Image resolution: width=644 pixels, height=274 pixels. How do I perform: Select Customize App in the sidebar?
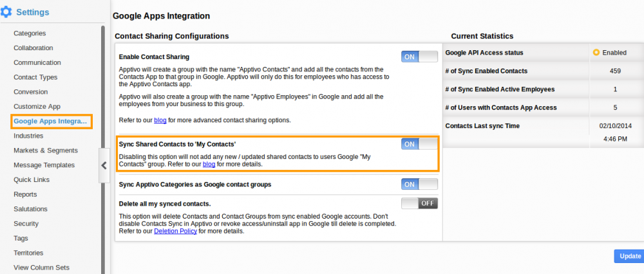37,107
